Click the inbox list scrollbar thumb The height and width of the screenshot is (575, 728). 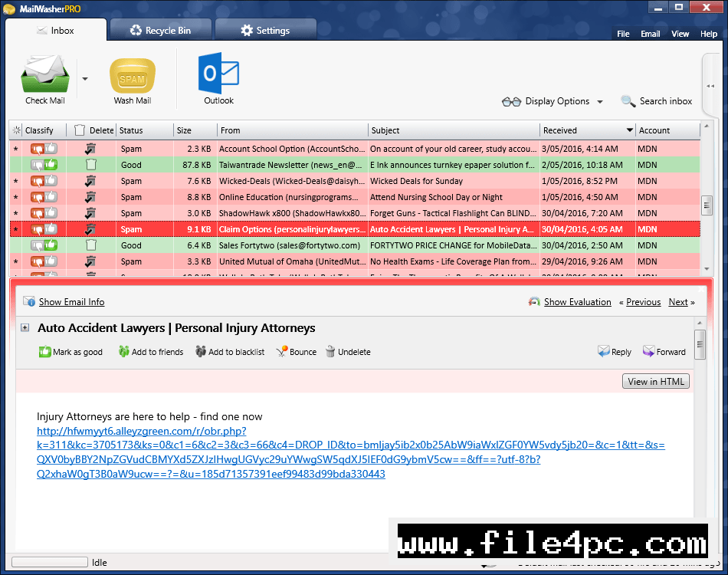point(707,205)
